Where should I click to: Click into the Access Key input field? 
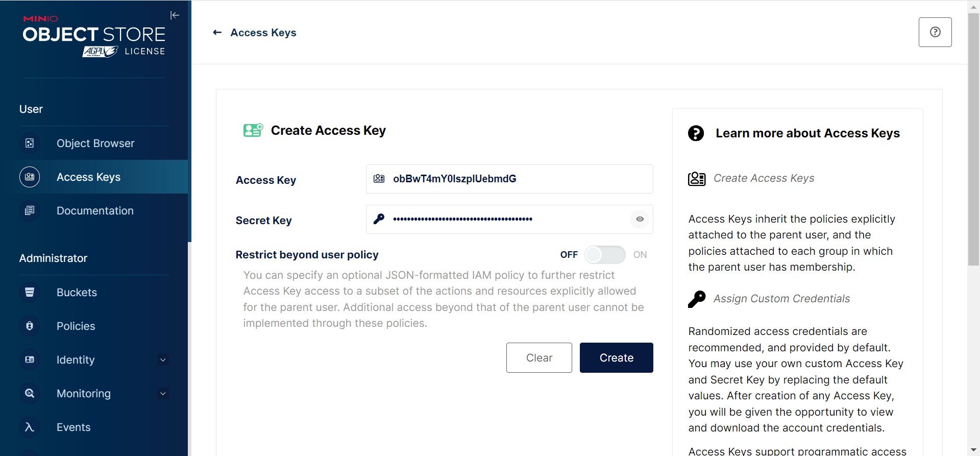[x=516, y=179]
